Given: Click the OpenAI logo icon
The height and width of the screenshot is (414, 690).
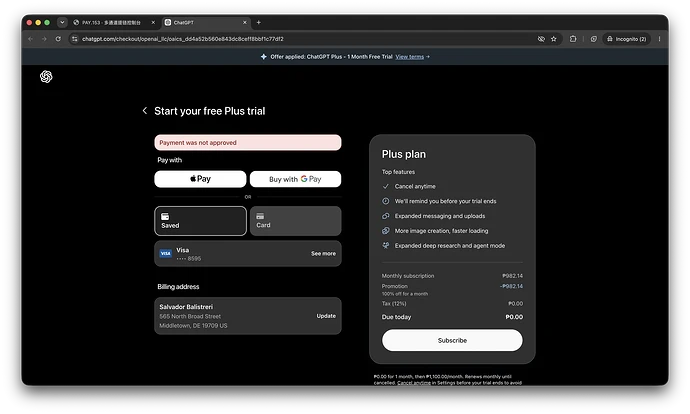Looking at the screenshot, I should click(x=46, y=77).
